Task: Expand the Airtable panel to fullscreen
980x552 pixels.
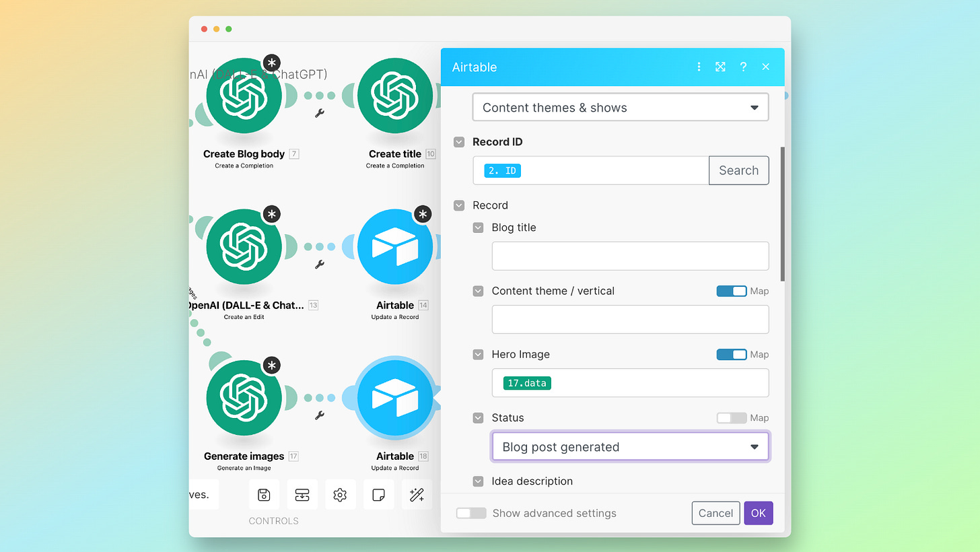Action: click(720, 67)
